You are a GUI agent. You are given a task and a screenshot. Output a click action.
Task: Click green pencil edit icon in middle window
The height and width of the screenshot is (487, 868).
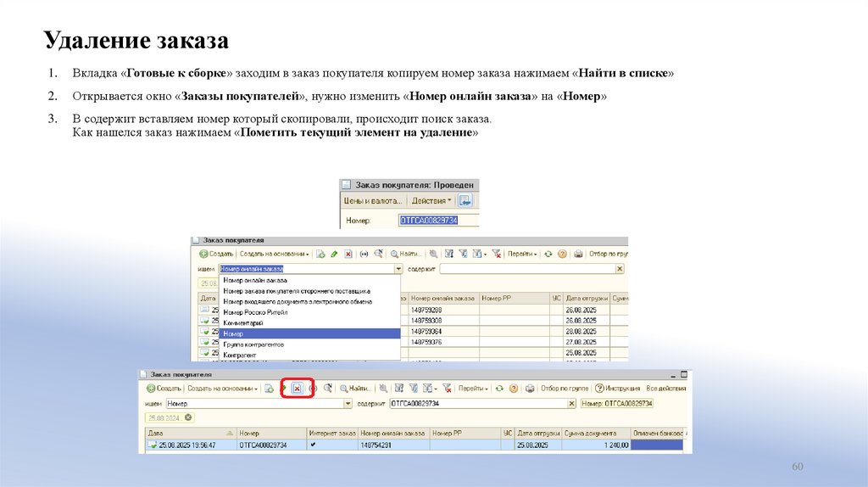(x=334, y=254)
